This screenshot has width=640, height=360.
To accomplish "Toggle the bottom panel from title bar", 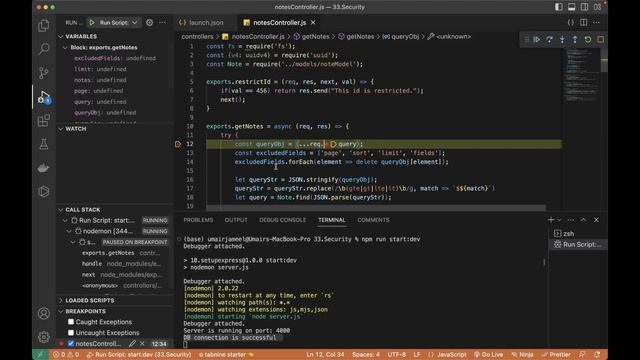I will [x=571, y=7].
